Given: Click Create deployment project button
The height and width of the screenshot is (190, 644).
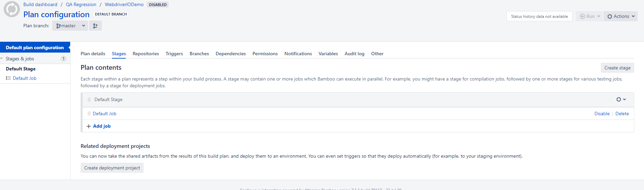Looking at the screenshot, I should (x=112, y=168).
